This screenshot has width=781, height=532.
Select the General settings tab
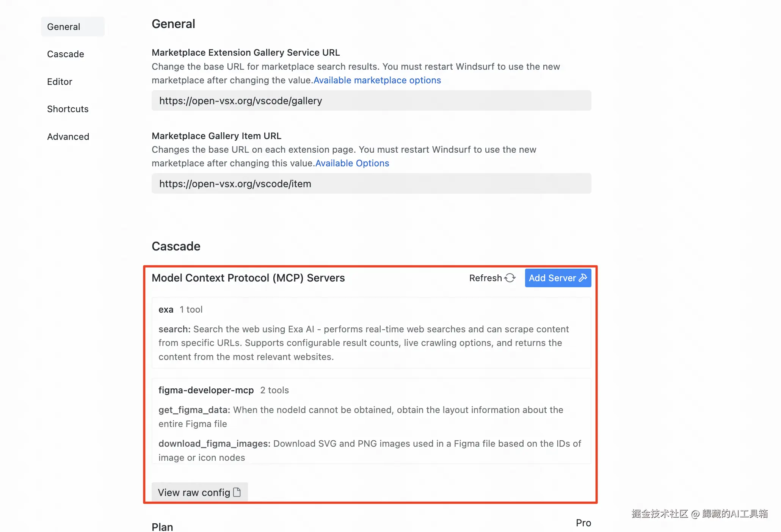pos(64,27)
